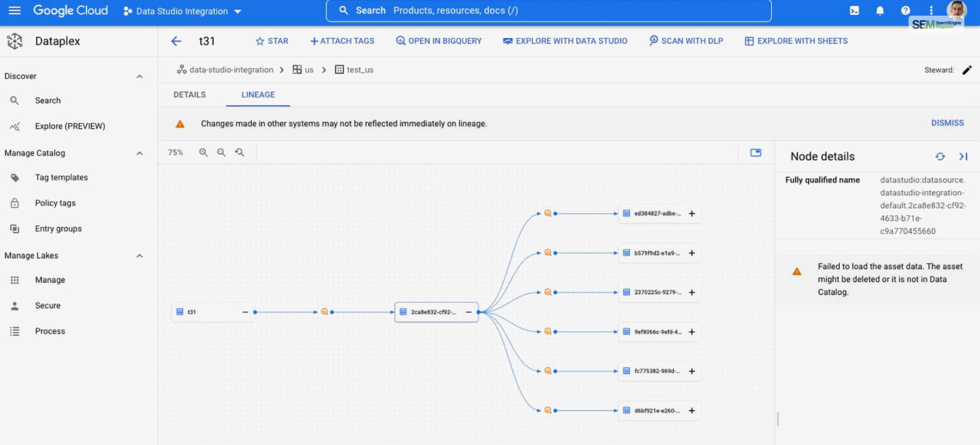
Task: Collapse the Manage Lakes sidebar section
Action: coord(140,256)
